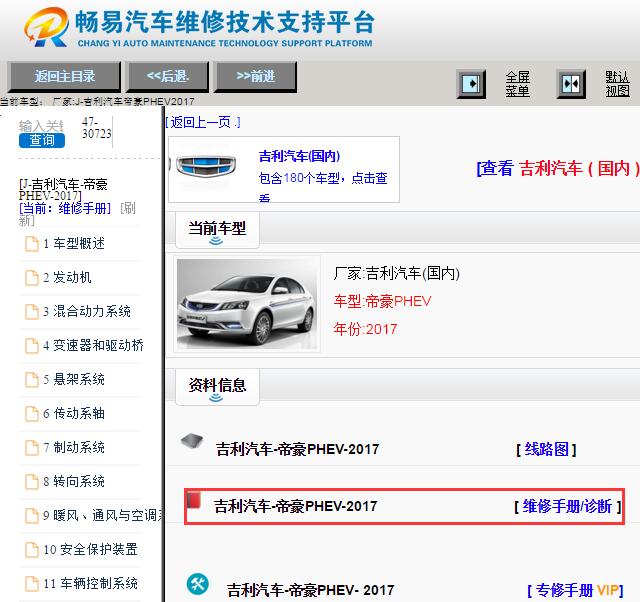The width and height of the screenshot is (640, 602).
Task: Open tree item 10 安全保护装置
Action: (90, 549)
